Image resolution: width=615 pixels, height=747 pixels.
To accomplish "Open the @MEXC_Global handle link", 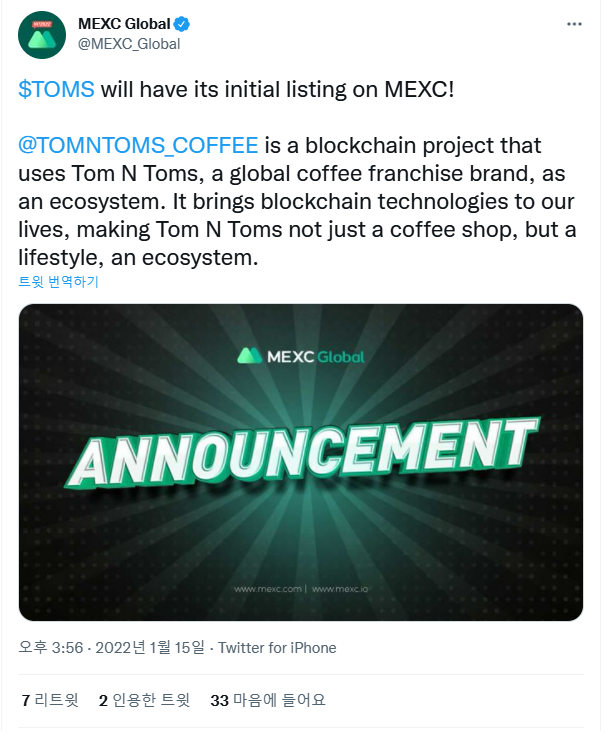I will tap(129, 44).
